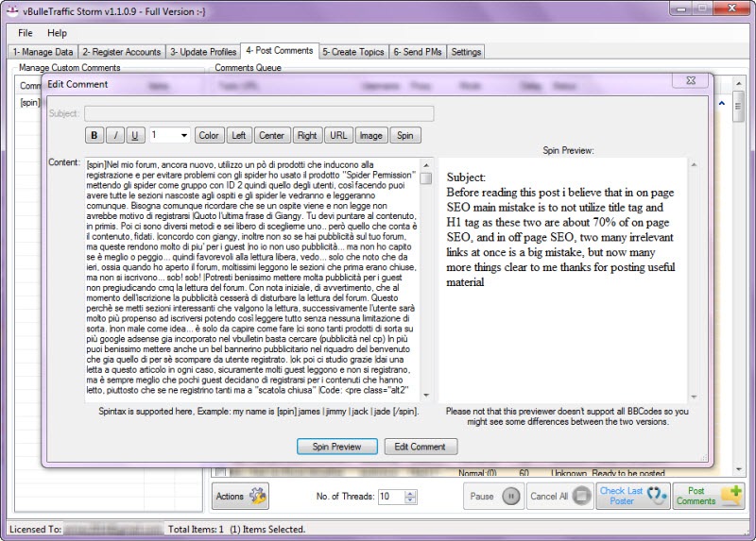The height and width of the screenshot is (541, 756).
Task: Open the Actions gear button
Action: tap(240, 496)
